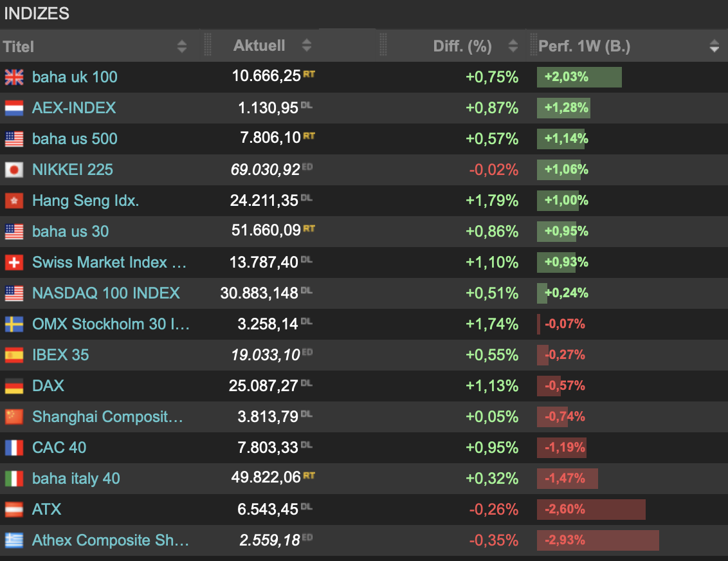The width and height of the screenshot is (728, 561).
Task: Open the AEX-INDEX link
Action: (74, 107)
